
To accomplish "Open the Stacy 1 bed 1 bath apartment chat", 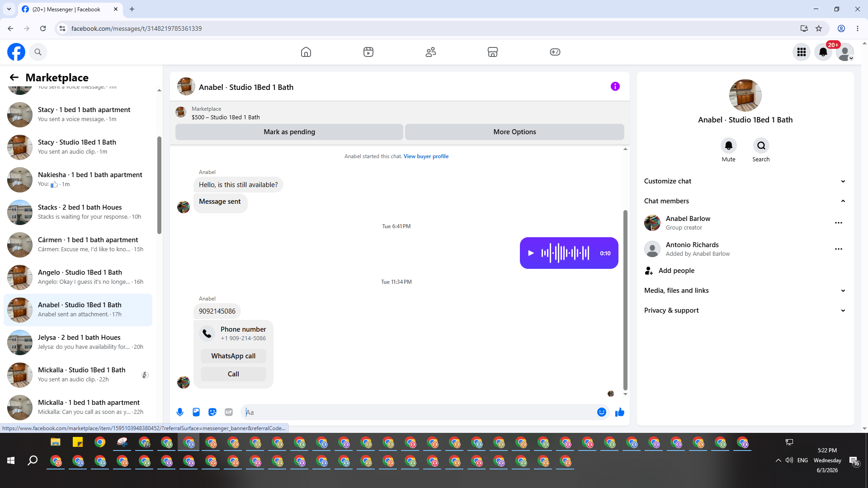I will pyautogui.click(x=78, y=114).
